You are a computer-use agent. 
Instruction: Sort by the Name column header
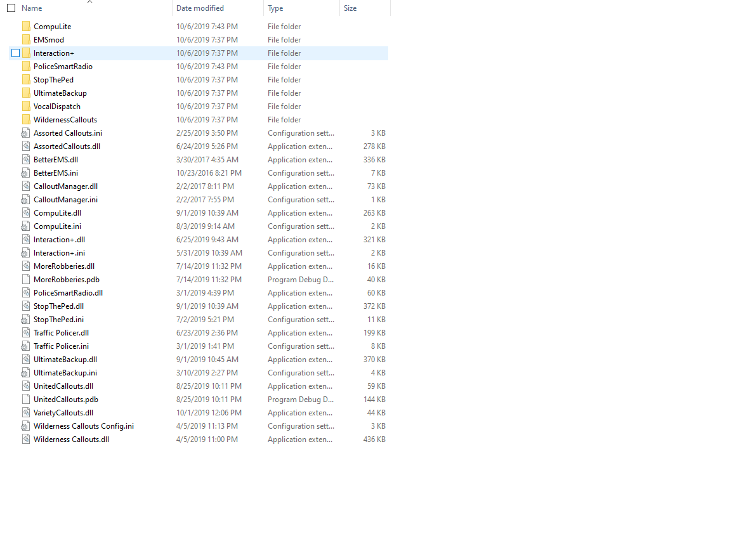coord(32,8)
